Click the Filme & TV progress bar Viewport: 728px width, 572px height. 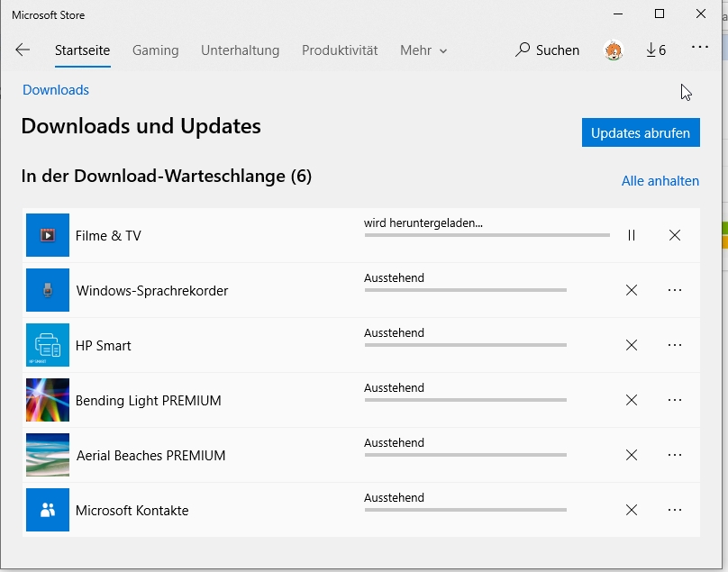click(487, 235)
